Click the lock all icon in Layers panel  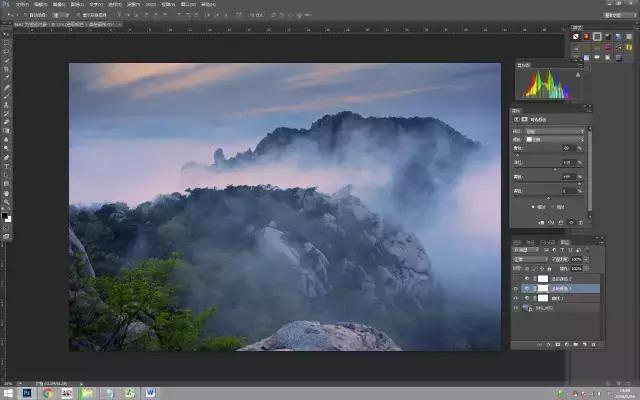549,269
